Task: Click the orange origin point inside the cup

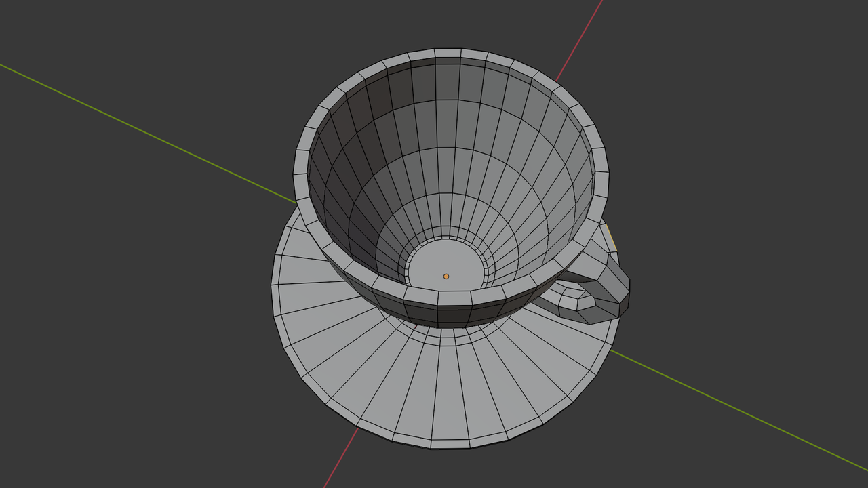Action: pos(446,276)
